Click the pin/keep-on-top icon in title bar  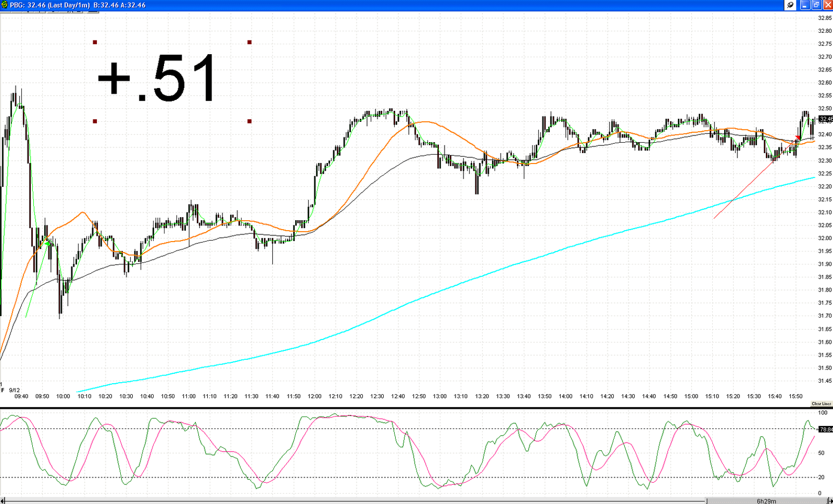pos(790,5)
